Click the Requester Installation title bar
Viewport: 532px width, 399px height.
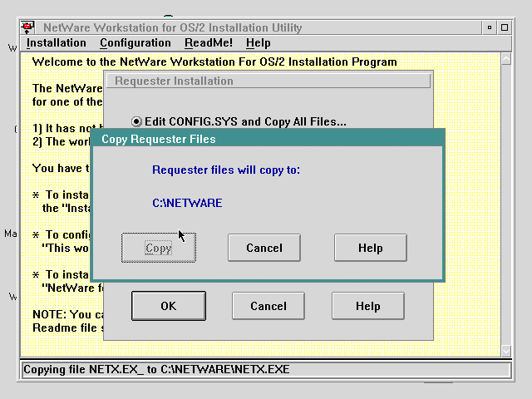[268, 81]
